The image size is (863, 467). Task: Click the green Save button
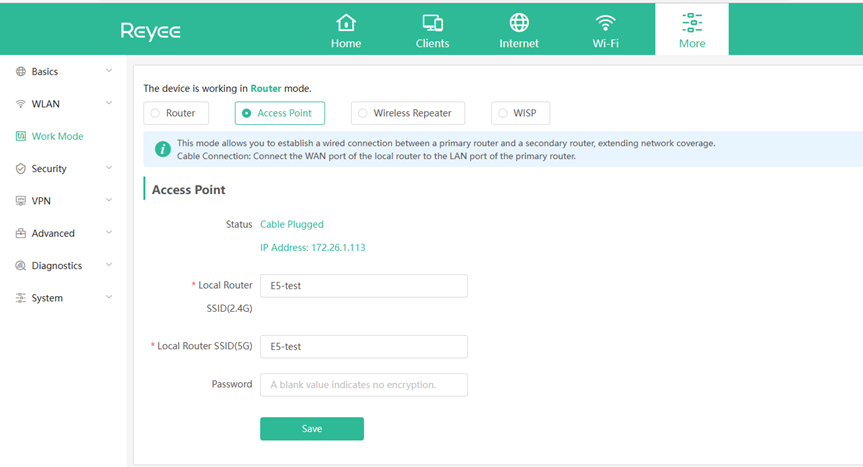pos(311,429)
